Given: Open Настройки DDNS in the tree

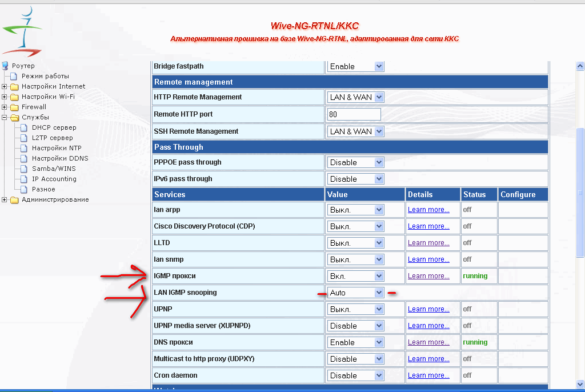Looking at the screenshot, I should coord(60,159).
